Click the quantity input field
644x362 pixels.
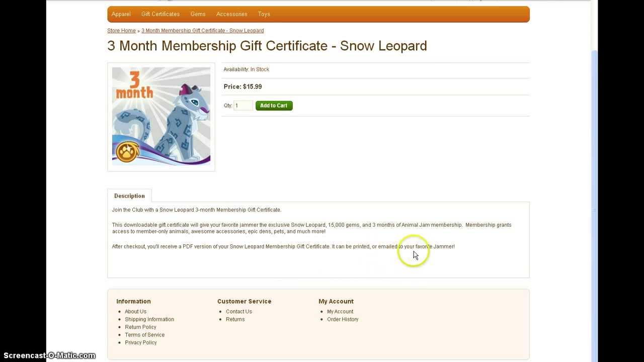point(244,106)
